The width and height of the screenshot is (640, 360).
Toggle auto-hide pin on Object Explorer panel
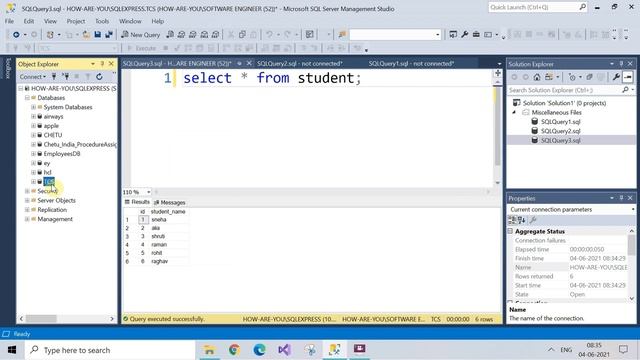tap(102, 64)
